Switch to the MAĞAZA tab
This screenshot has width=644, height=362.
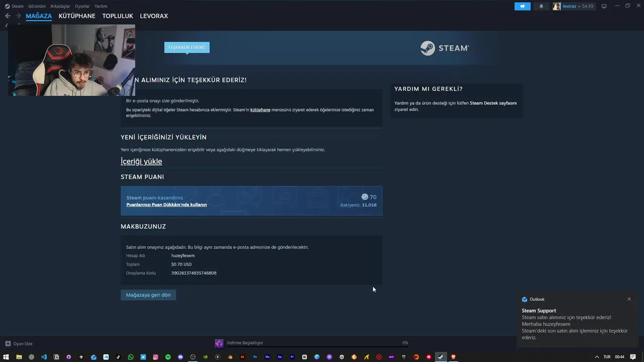coord(39,16)
